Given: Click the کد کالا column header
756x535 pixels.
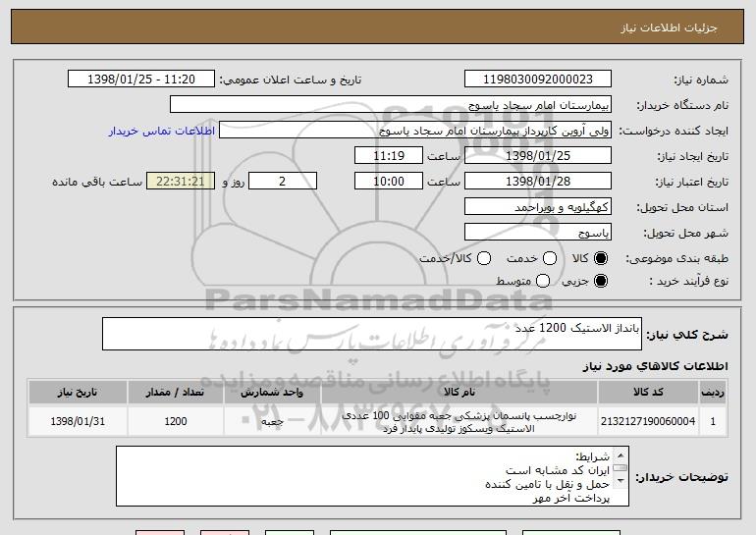Looking at the screenshot, I should point(648,393).
